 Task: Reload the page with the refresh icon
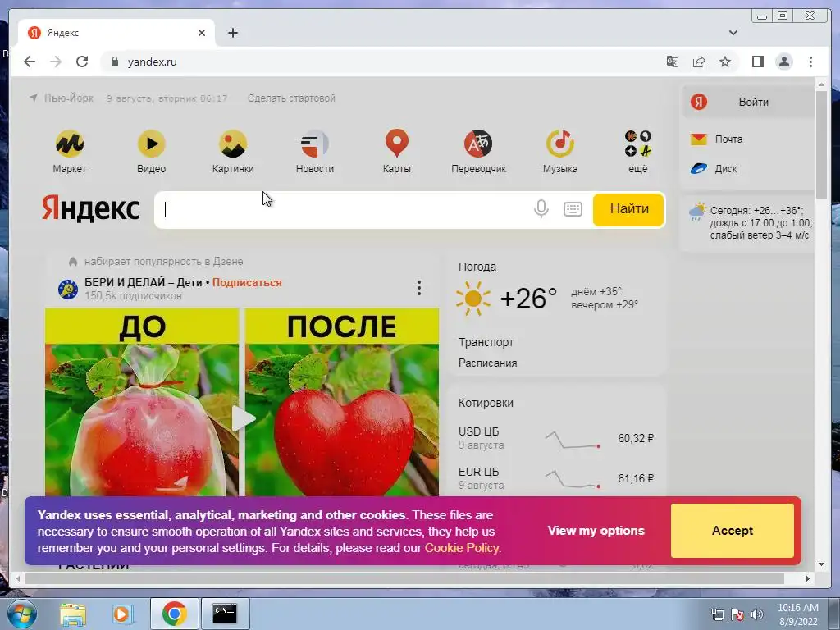(82, 62)
